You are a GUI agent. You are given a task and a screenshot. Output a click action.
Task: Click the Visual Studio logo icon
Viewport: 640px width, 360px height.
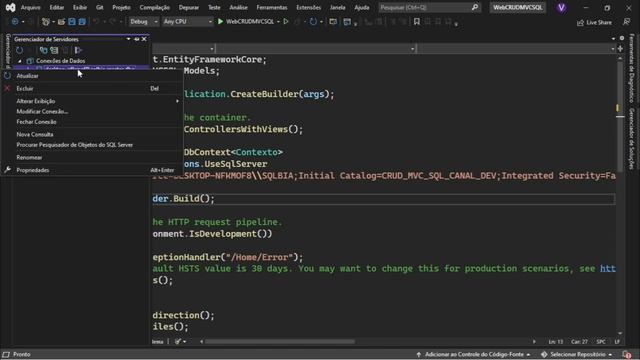[10, 7]
